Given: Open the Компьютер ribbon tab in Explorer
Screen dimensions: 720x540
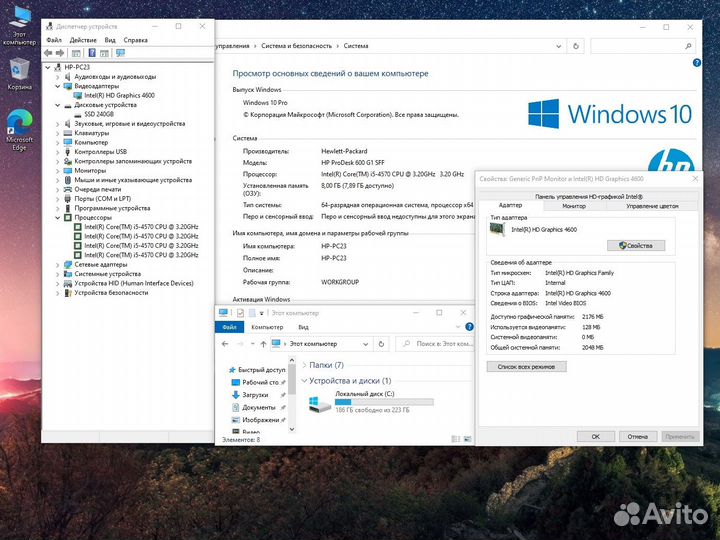Looking at the screenshot, I should point(267,327).
